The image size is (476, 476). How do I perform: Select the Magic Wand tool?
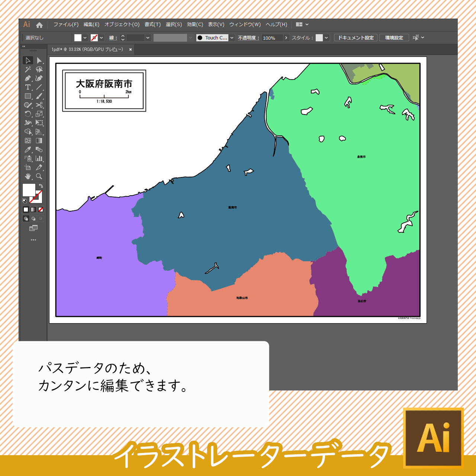coord(28,70)
